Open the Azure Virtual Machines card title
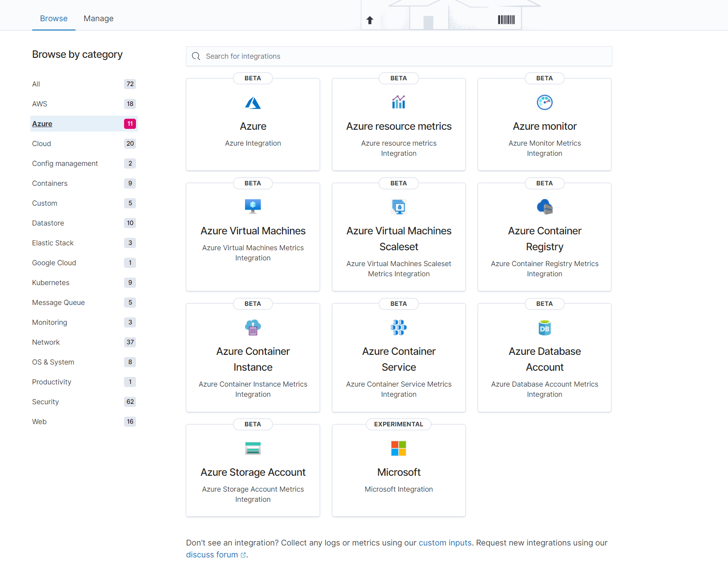Image resolution: width=728 pixels, height=568 pixels. (x=253, y=231)
